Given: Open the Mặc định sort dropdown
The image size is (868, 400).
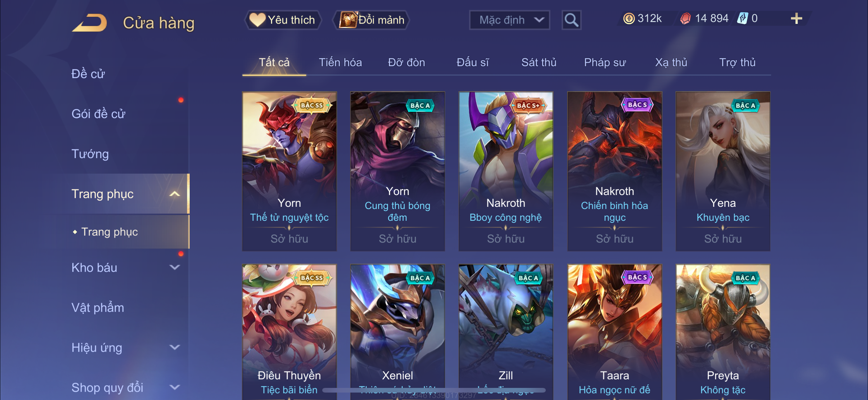Looking at the screenshot, I should click(x=509, y=20).
